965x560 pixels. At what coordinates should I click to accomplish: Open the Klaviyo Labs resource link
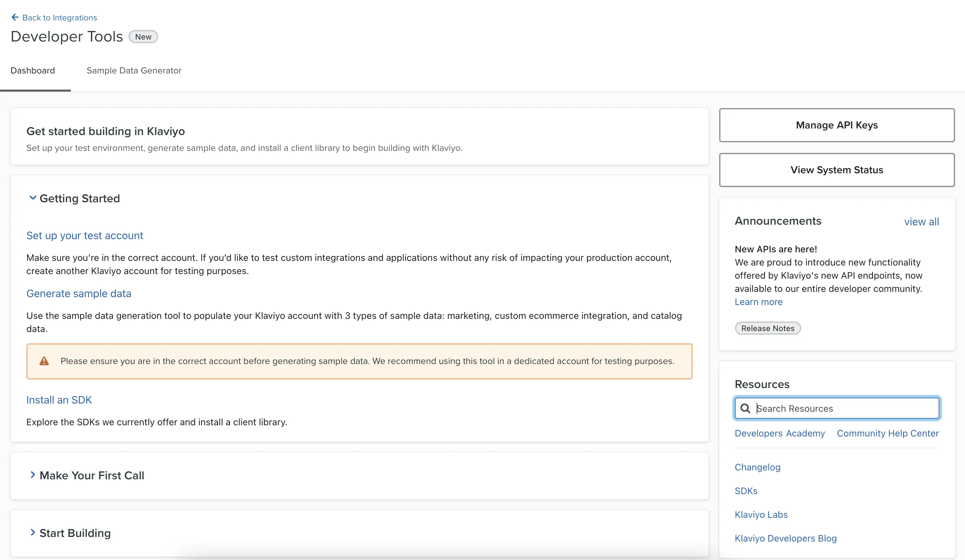pos(761,515)
